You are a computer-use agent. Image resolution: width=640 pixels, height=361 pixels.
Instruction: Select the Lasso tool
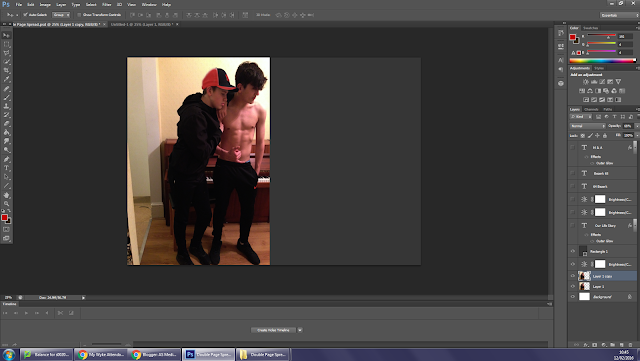[7, 53]
